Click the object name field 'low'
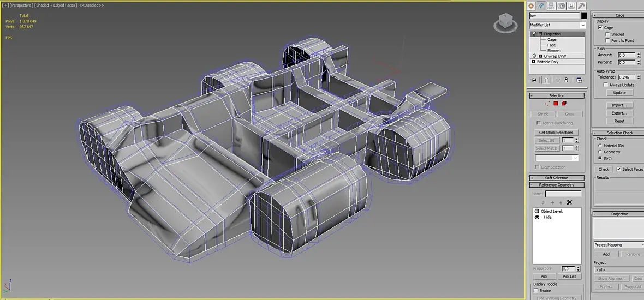This screenshot has width=644, height=300. coord(554,16)
